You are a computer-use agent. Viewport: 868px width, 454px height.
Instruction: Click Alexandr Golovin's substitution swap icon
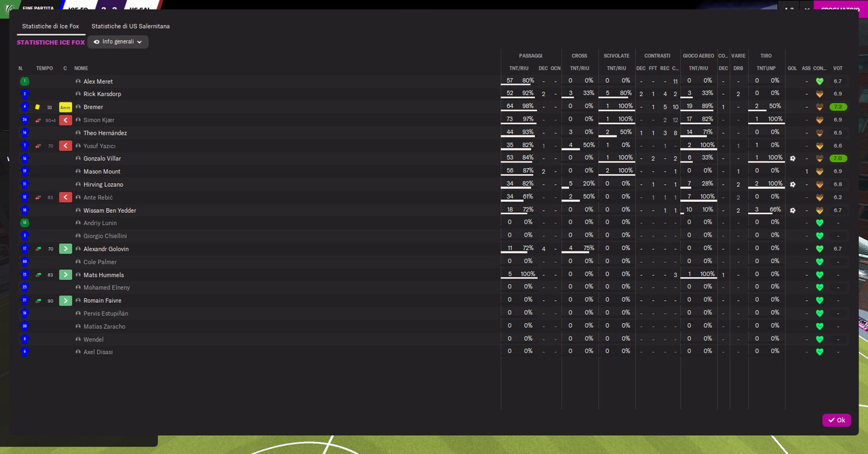coord(38,249)
